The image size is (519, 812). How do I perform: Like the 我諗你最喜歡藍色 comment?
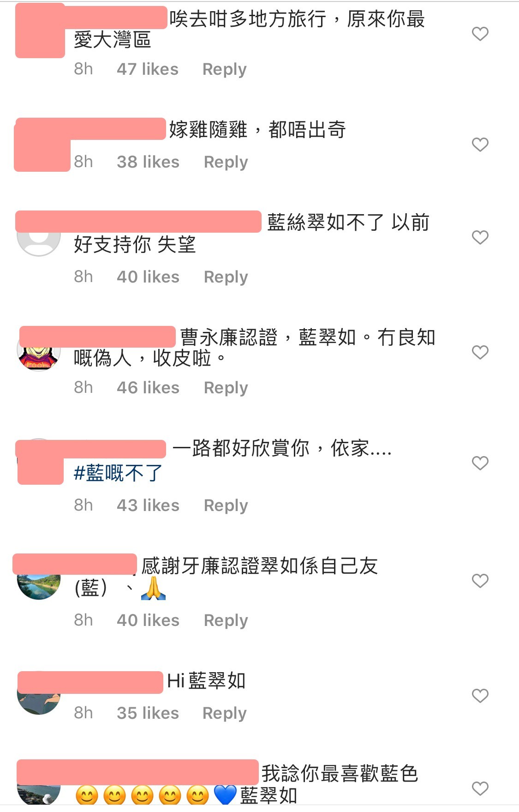pyautogui.click(x=480, y=788)
